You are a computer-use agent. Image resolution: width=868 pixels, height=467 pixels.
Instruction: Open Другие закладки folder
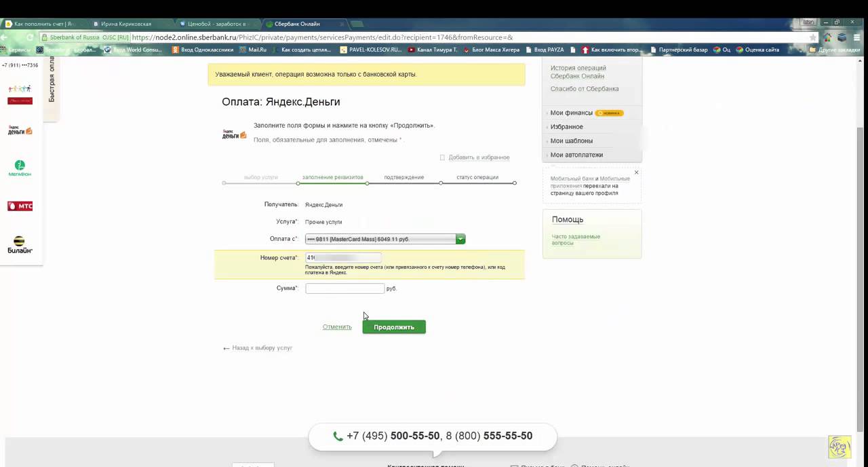[836, 50]
